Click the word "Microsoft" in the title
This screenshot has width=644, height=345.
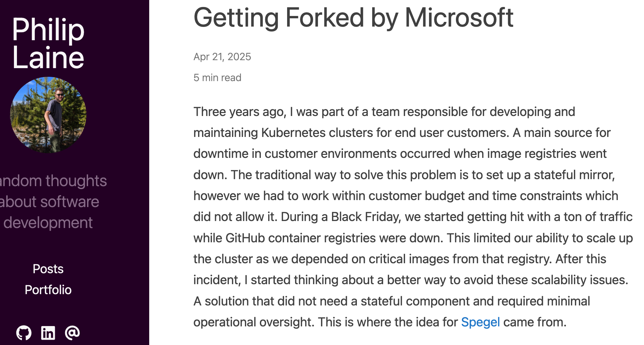tap(459, 18)
